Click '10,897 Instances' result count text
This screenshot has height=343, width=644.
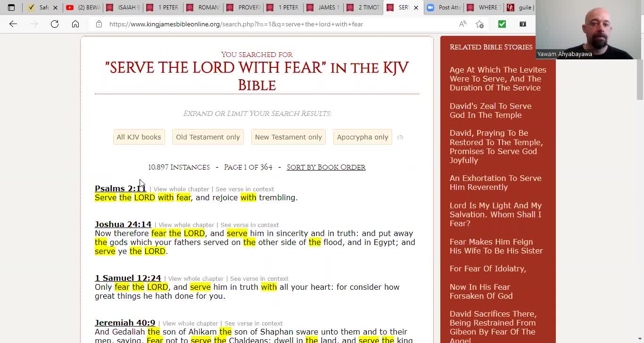click(179, 167)
